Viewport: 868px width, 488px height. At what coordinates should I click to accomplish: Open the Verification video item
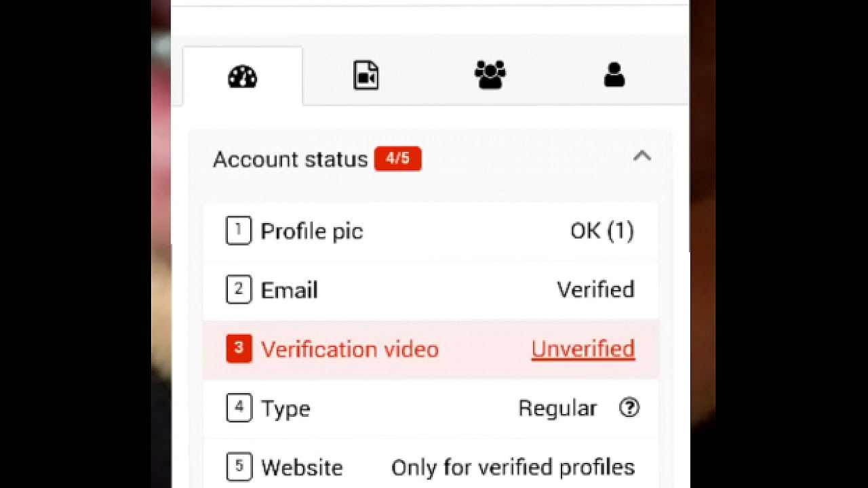[350, 350]
